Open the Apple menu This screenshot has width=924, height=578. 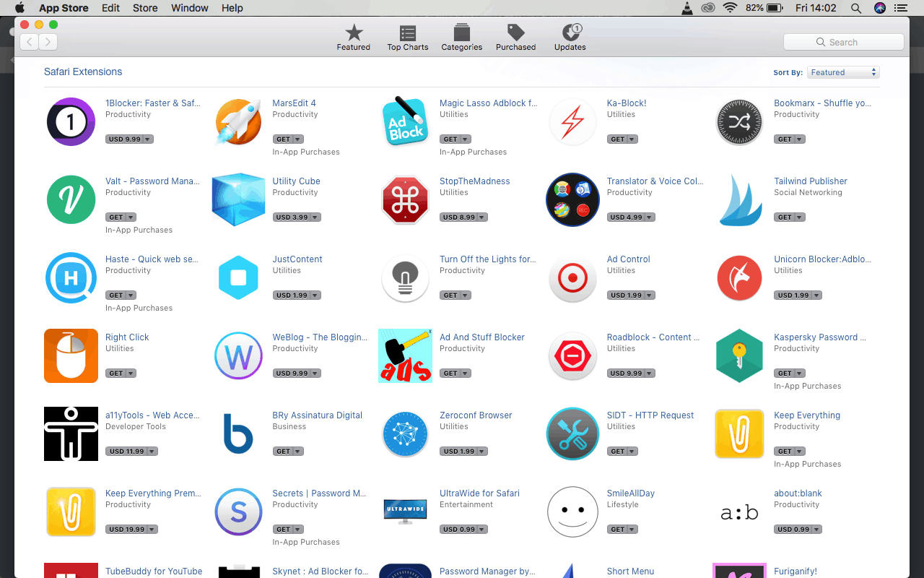tap(19, 8)
